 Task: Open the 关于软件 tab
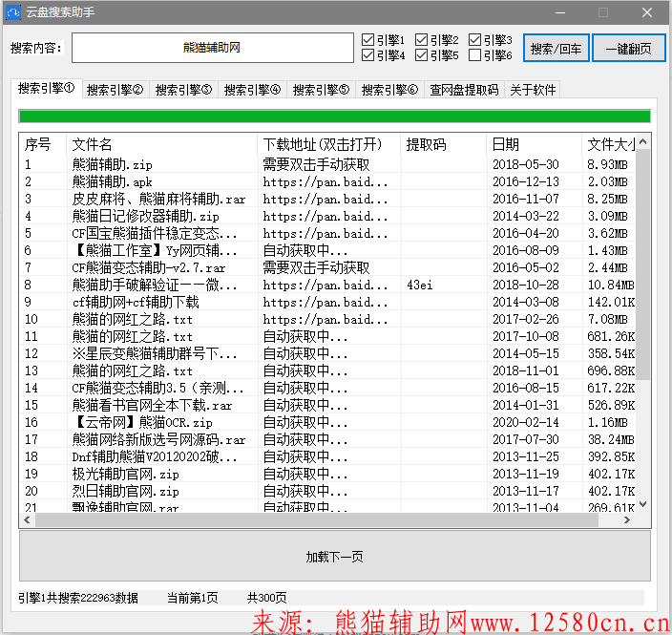click(x=533, y=90)
